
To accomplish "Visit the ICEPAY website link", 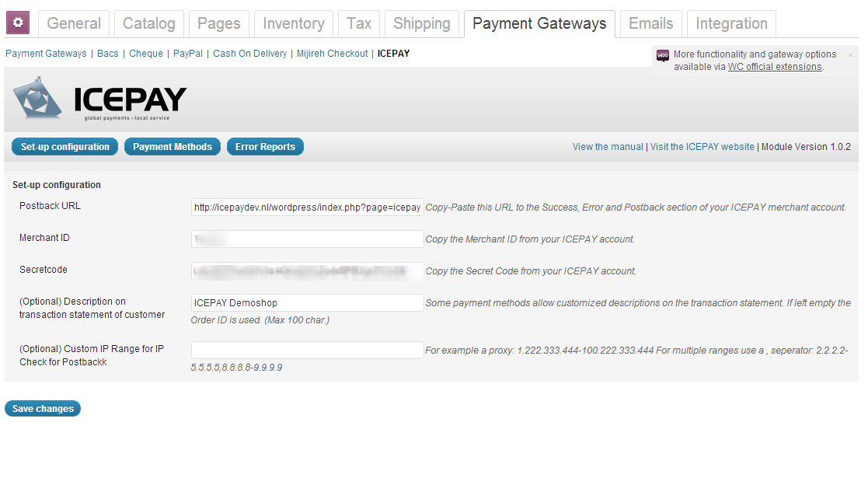I will 702,147.
